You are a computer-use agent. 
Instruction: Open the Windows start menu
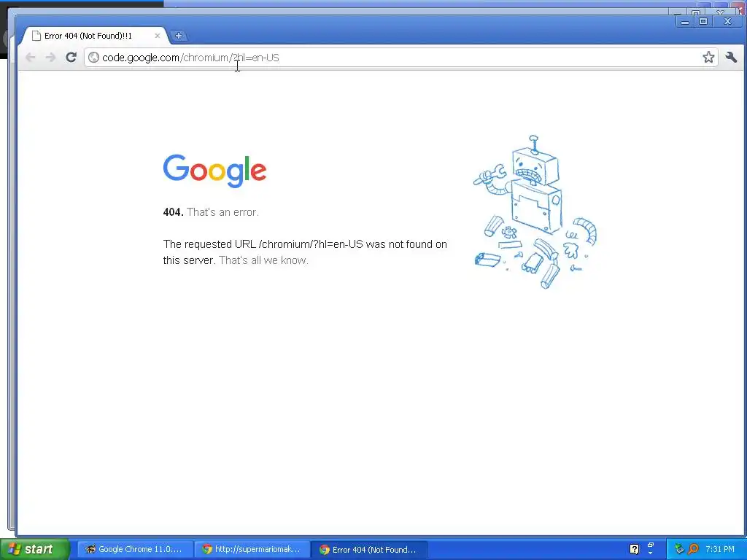(x=35, y=549)
